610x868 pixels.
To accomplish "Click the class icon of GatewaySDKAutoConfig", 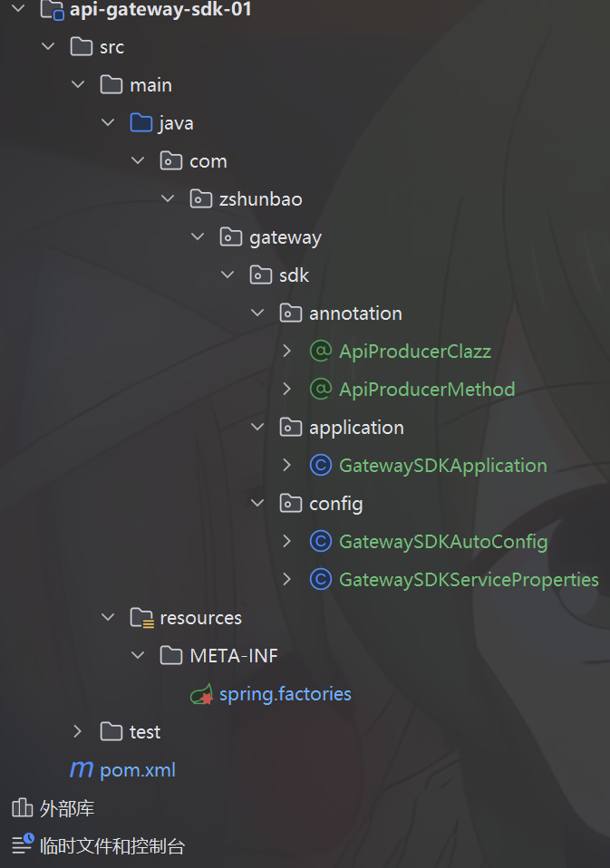I will pyautogui.click(x=320, y=542).
